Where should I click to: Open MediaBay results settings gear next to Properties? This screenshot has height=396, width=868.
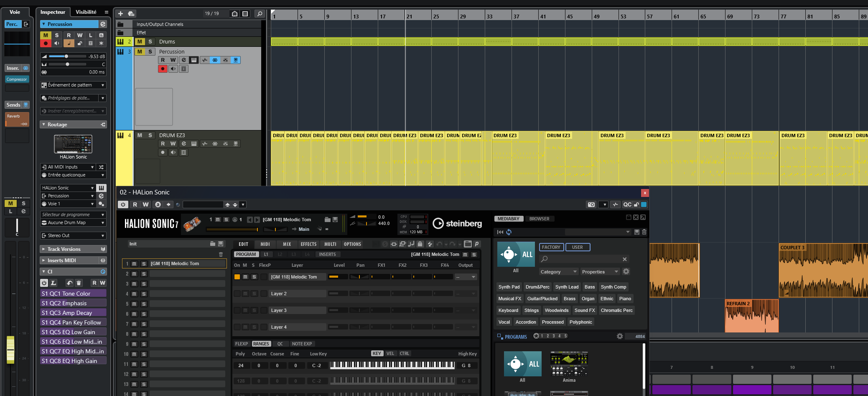pos(626,271)
